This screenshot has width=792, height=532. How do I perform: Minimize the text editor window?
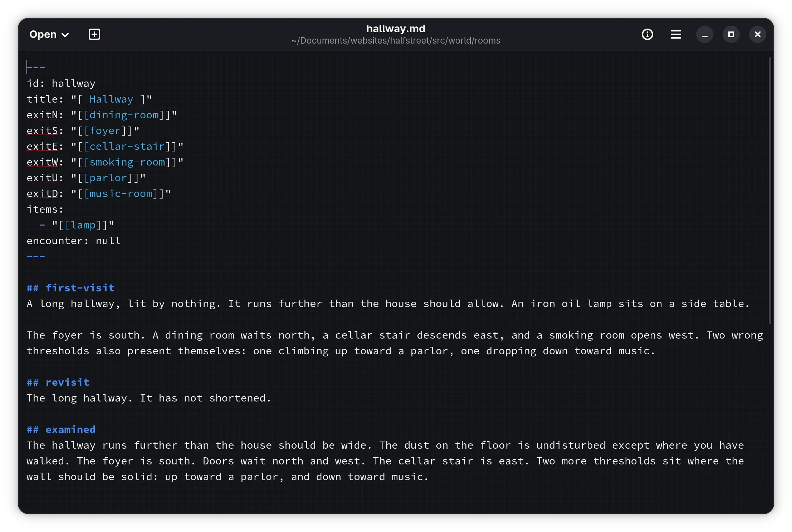pyautogui.click(x=705, y=34)
